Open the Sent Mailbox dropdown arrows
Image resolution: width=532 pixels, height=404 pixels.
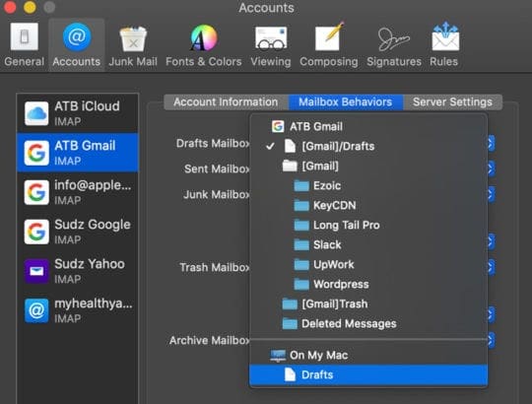pyautogui.click(x=491, y=168)
